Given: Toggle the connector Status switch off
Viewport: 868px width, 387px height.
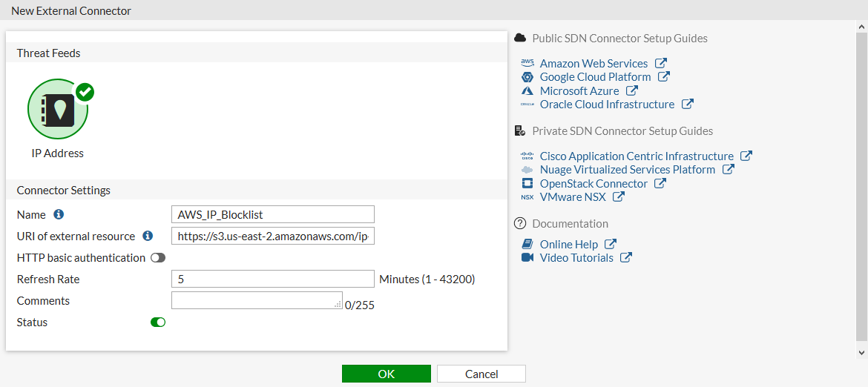Looking at the screenshot, I should (x=157, y=322).
